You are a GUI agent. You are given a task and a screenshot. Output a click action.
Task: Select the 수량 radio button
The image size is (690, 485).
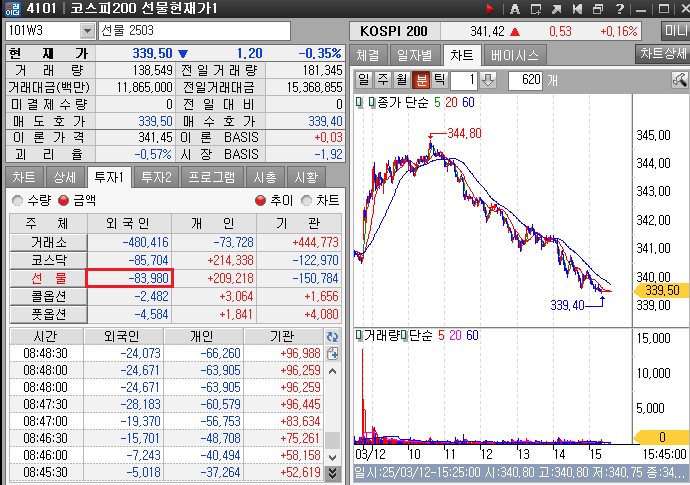[x=18, y=201]
